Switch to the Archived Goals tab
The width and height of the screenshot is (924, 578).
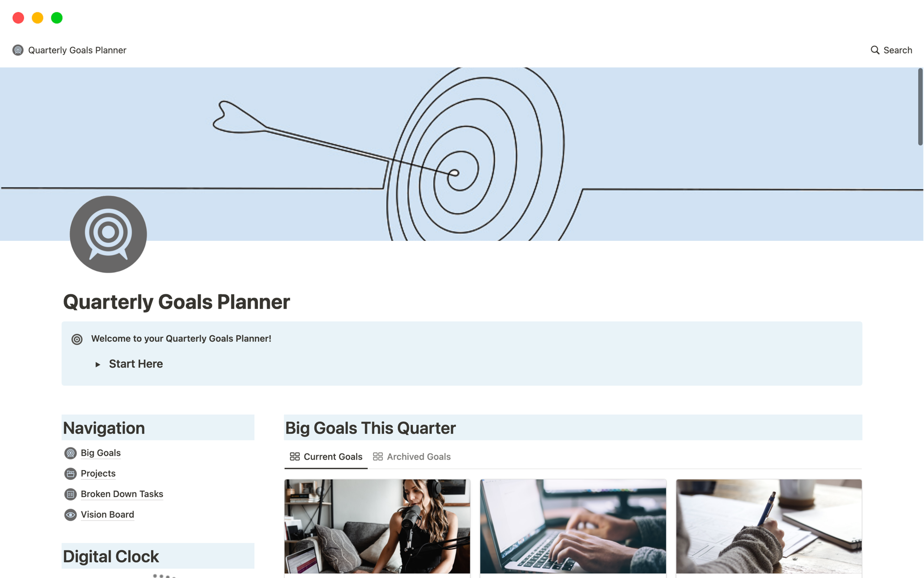pyautogui.click(x=412, y=456)
